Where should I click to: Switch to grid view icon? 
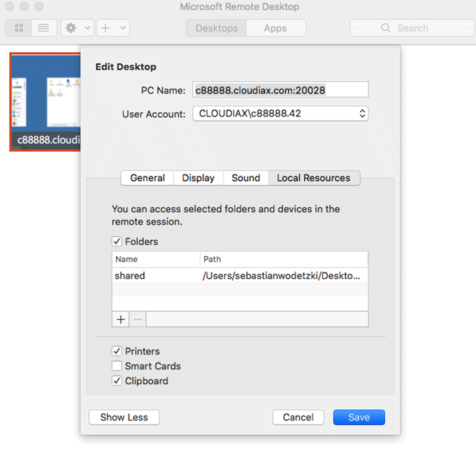pos(19,28)
